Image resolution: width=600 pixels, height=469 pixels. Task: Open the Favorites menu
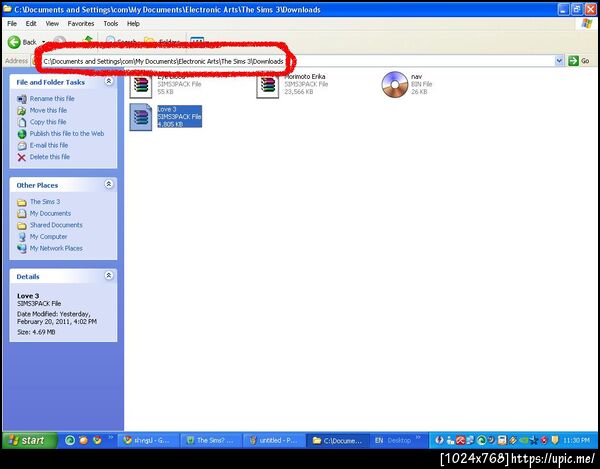pyautogui.click(x=81, y=24)
